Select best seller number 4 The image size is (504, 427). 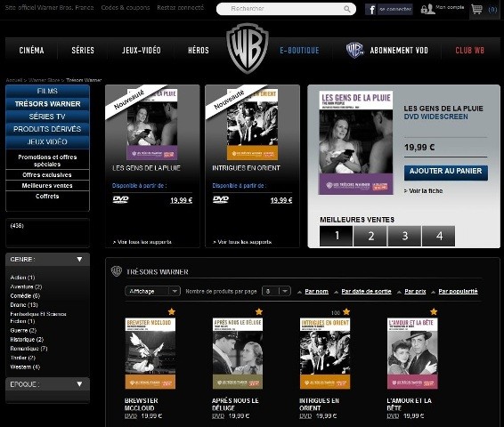click(439, 236)
